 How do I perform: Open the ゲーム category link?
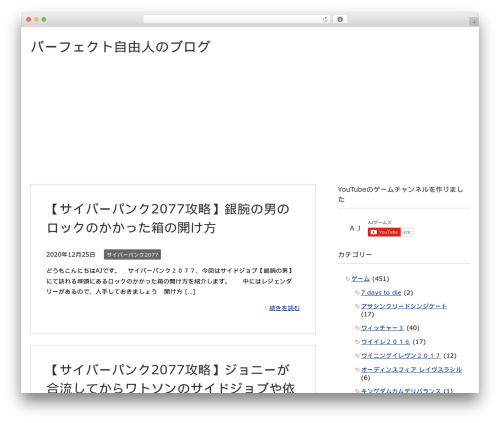(x=360, y=279)
